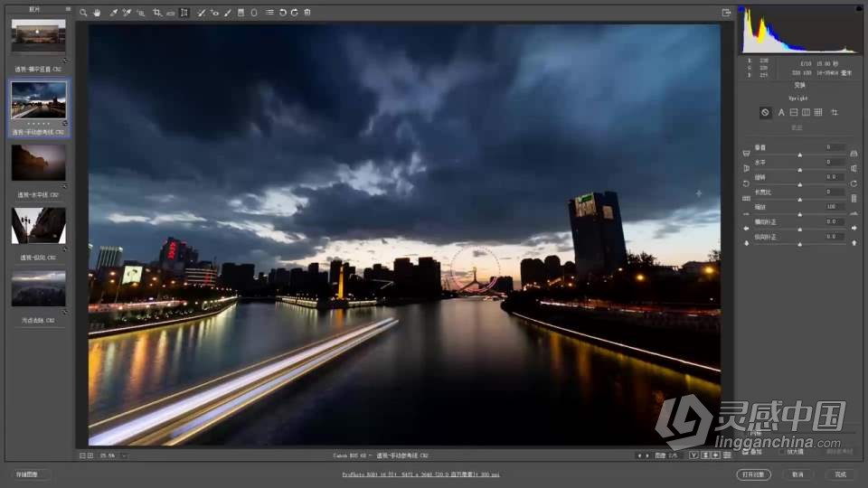Go to previous image arrow
The image size is (868, 488).
tap(639, 455)
